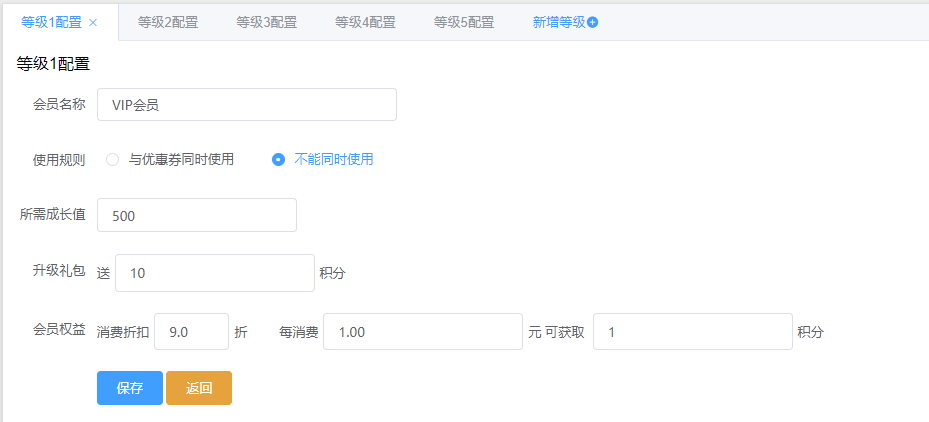929x422 pixels.
Task: Click the 可获取 points input field
Action: (692, 332)
